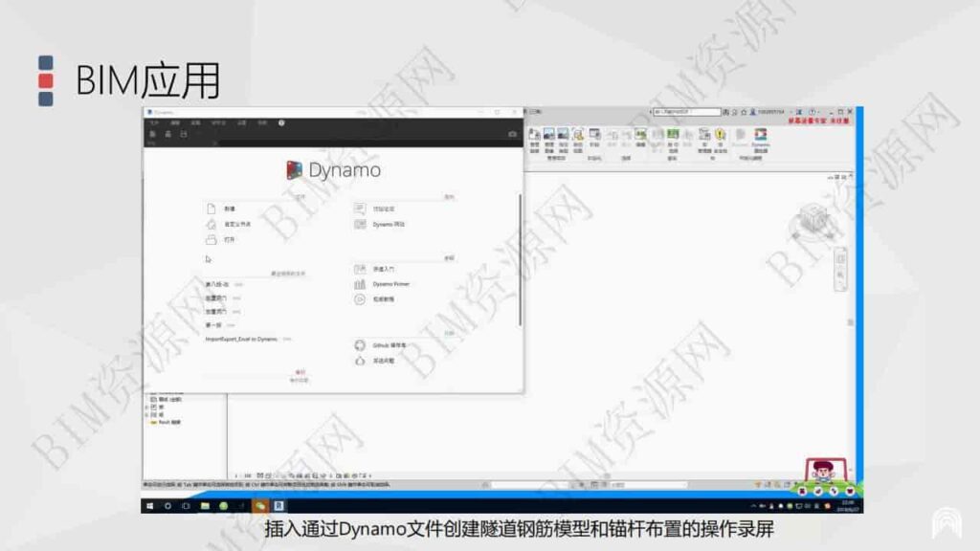Click the New file icon on Dynamo start page
The height and width of the screenshot is (551, 980).
pyautogui.click(x=212, y=209)
